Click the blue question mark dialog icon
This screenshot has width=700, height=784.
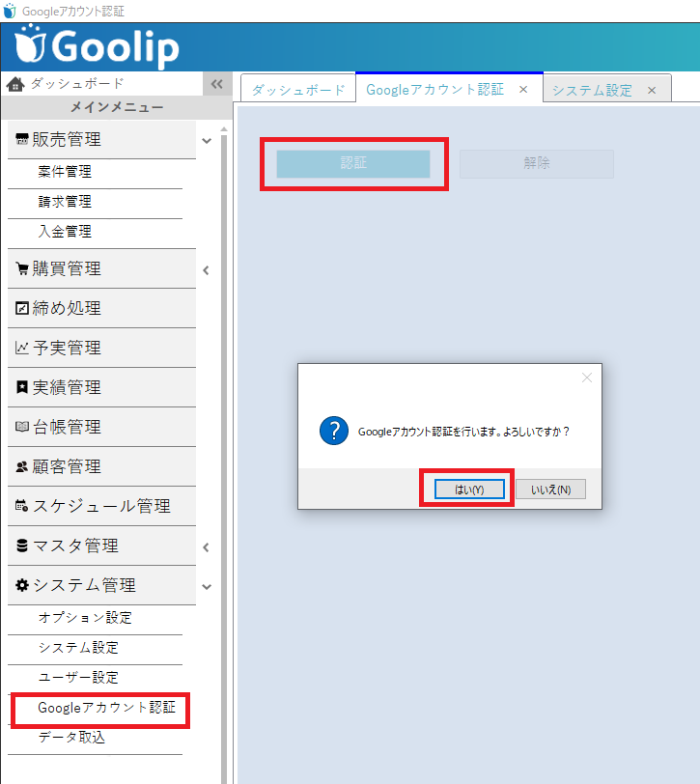click(x=334, y=431)
